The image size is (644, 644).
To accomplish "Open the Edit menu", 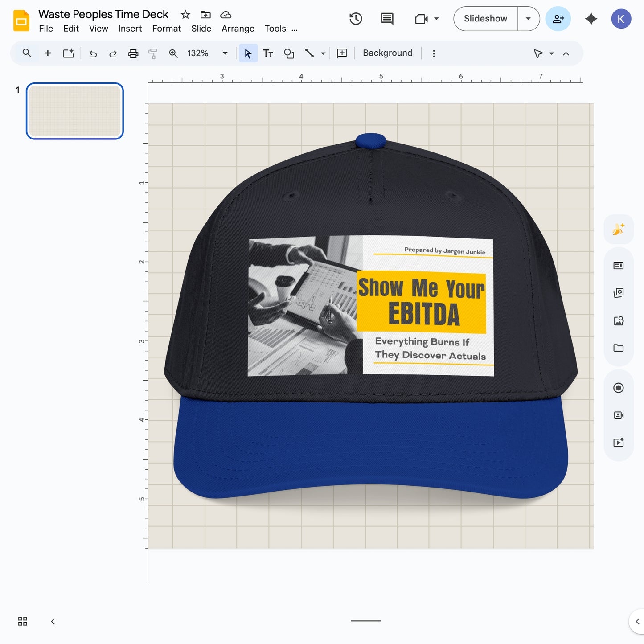I will 71,29.
